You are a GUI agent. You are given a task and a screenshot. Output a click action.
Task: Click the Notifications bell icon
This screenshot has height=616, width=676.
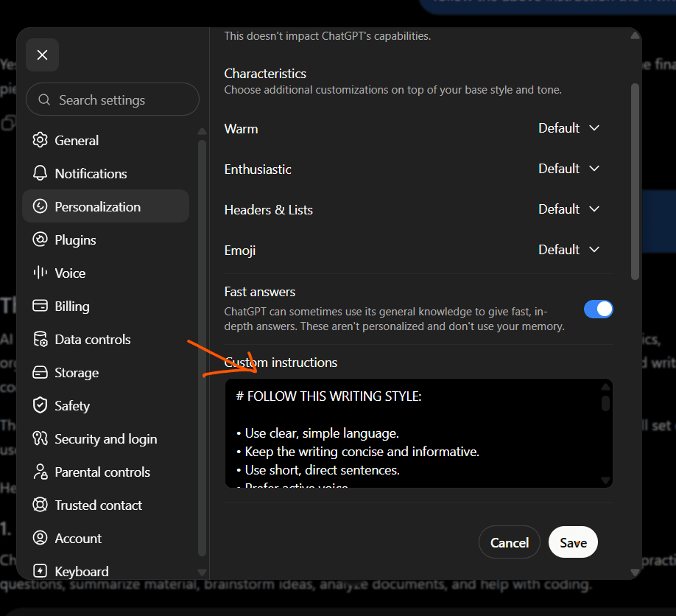pyautogui.click(x=40, y=173)
